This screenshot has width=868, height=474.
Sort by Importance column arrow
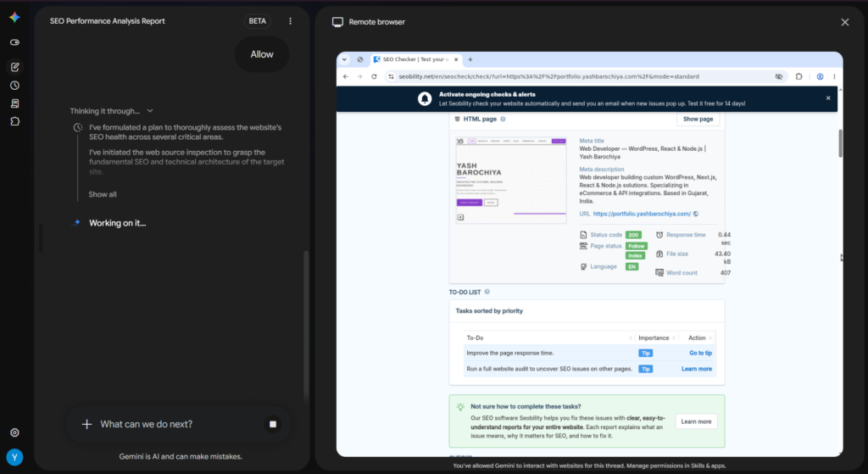[674, 337]
